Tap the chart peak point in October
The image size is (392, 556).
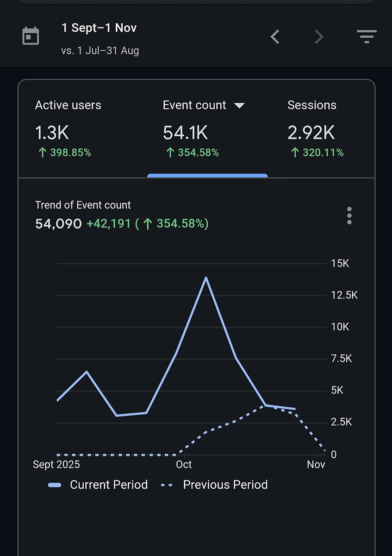point(205,278)
